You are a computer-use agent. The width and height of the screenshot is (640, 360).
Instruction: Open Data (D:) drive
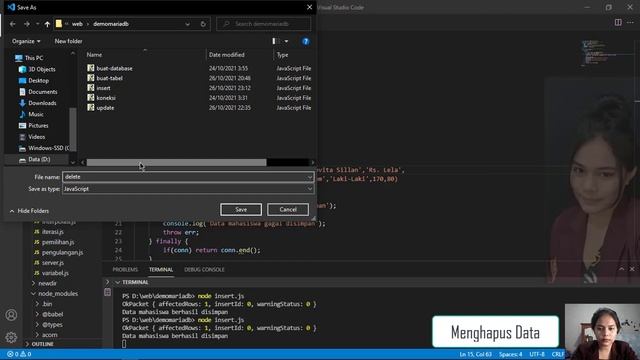tap(39, 159)
